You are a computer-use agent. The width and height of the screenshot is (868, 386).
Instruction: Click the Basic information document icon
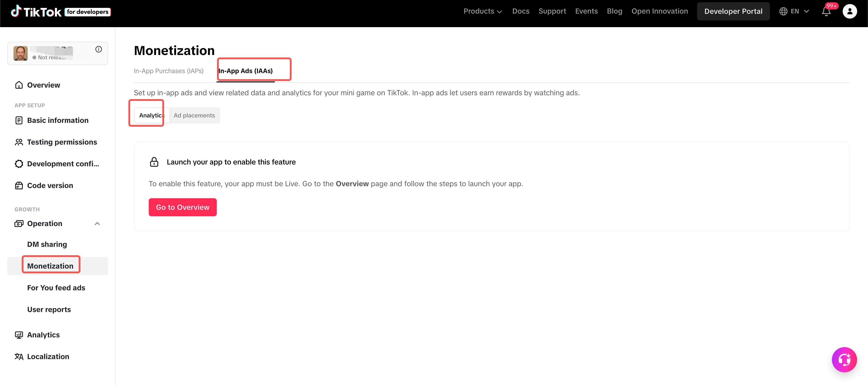click(19, 120)
